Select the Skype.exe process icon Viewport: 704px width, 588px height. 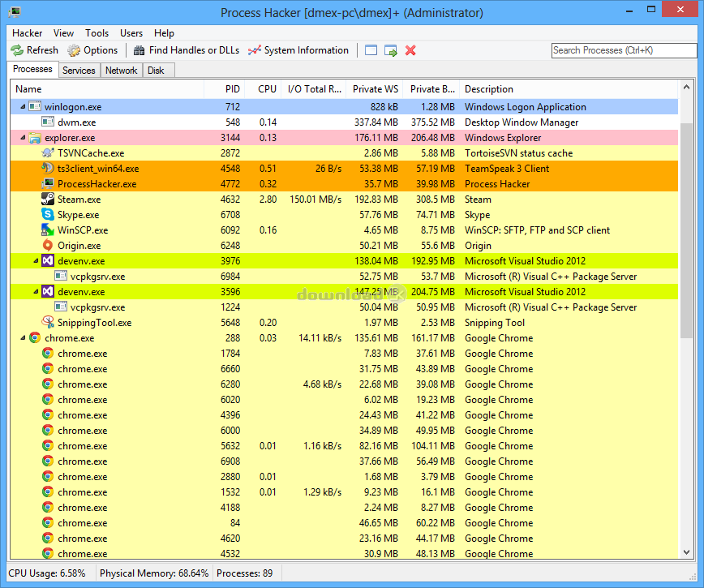tap(48, 214)
